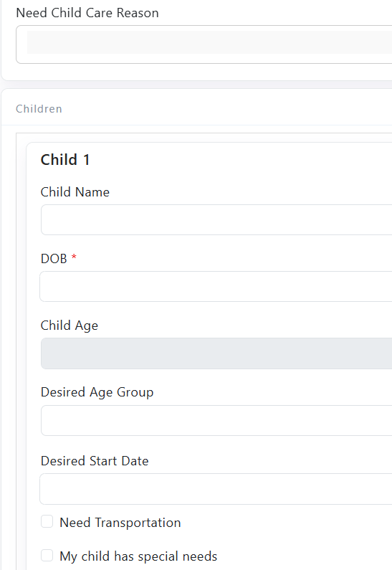
Task: Click the My child has special needs label
Action: click(138, 556)
